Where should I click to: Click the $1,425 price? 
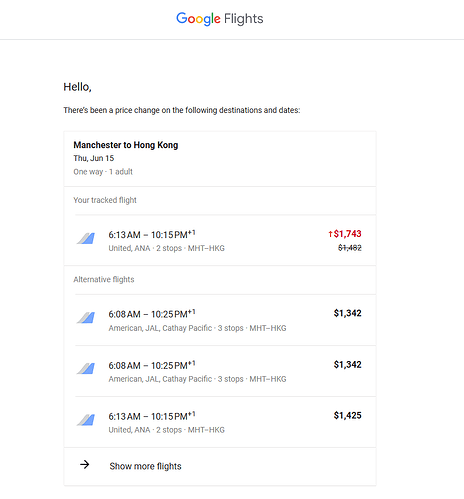click(x=348, y=415)
